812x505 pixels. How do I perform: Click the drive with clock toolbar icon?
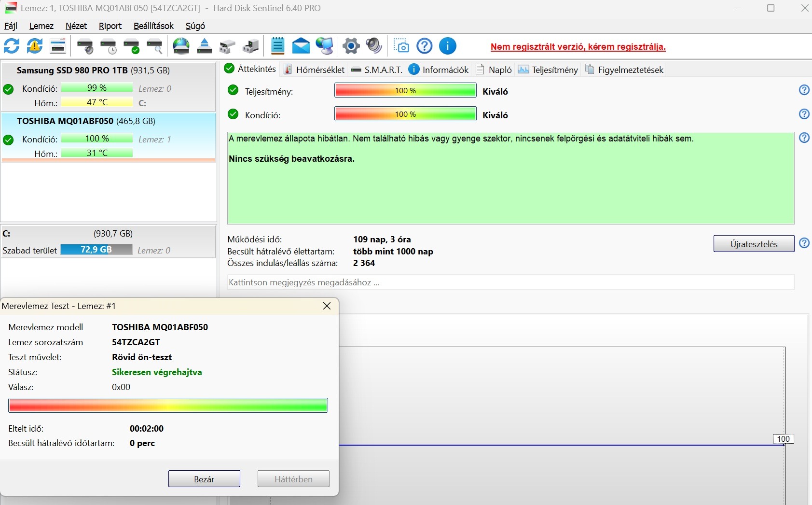coord(109,46)
